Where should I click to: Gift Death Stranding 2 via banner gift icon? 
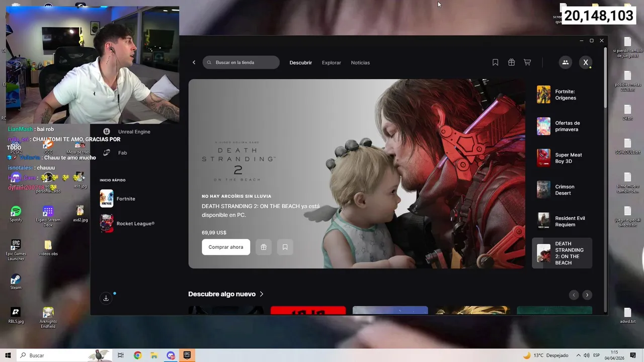tap(264, 247)
